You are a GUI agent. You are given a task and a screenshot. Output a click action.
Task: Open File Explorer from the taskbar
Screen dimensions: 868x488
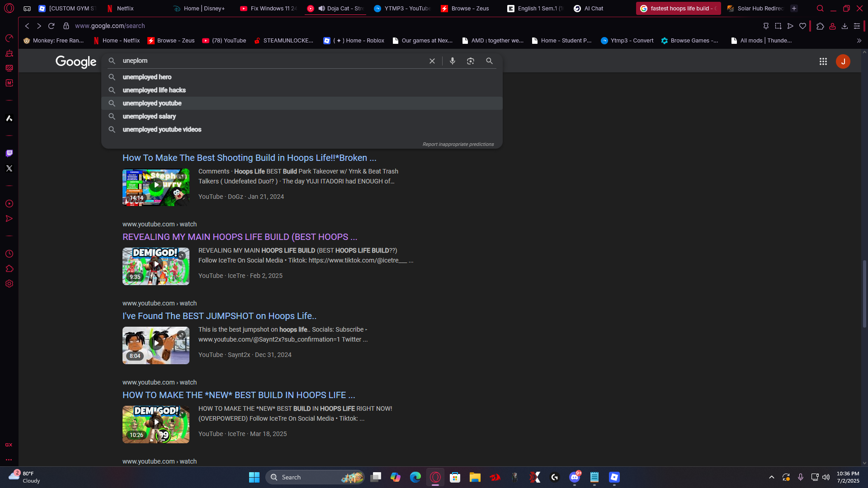click(x=475, y=477)
